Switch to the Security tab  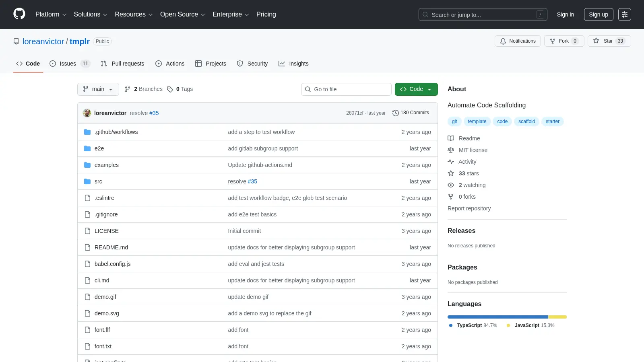pos(252,64)
